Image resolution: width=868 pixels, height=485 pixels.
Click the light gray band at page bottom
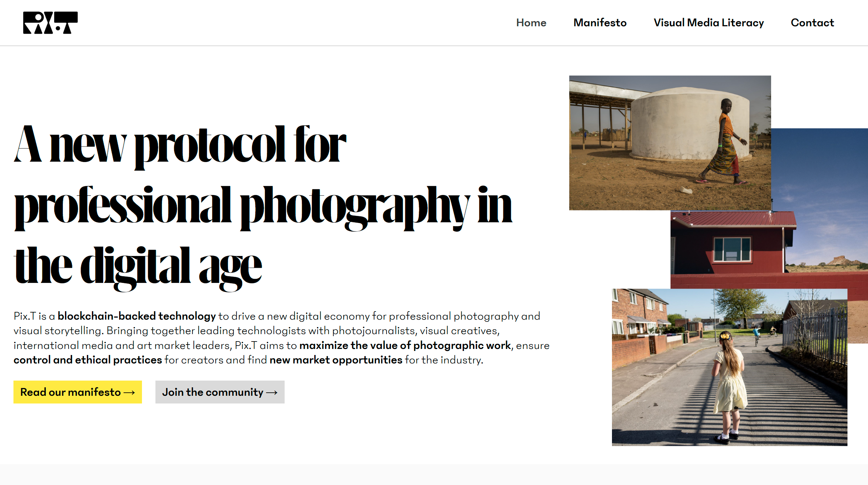click(x=434, y=475)
